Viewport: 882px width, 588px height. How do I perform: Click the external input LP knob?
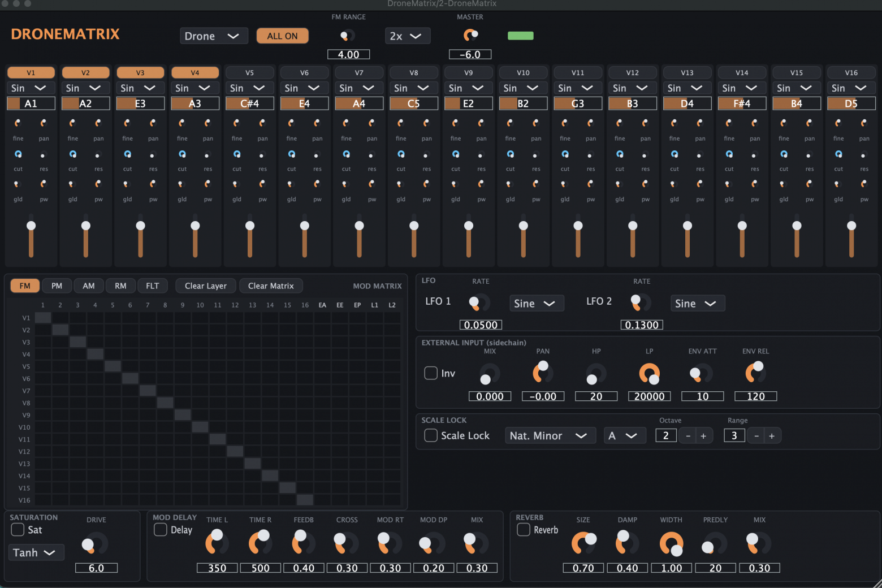(649, 374)
